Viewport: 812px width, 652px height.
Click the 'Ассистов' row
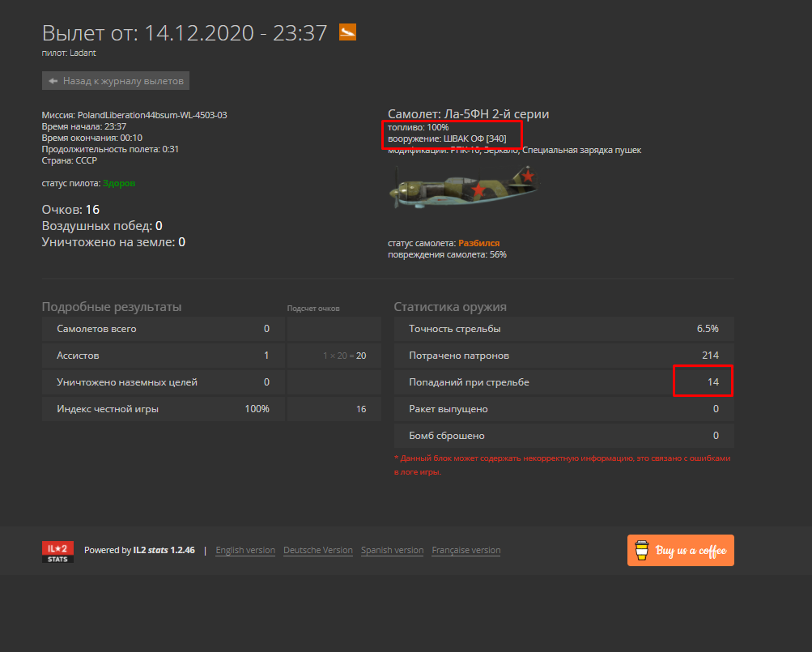pyautogui.click(x=163, y=356)
